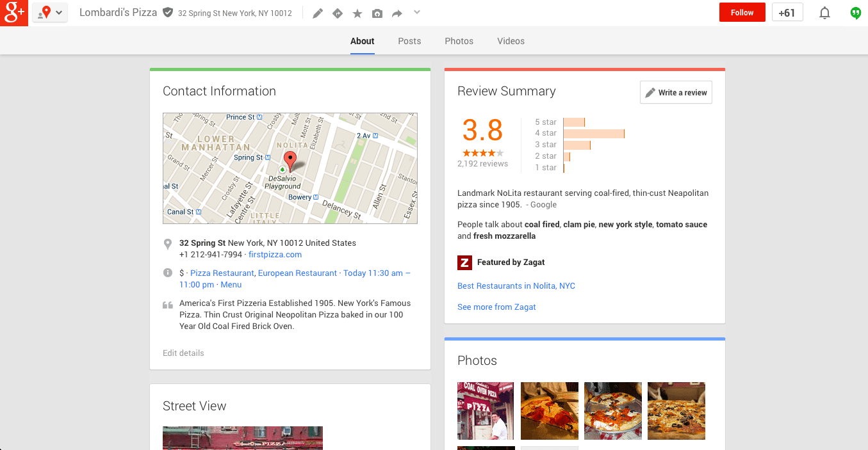Click the Write a review button
Viewport: 868px width, 450px height.
pyautogui.click(x=676, y=92)
